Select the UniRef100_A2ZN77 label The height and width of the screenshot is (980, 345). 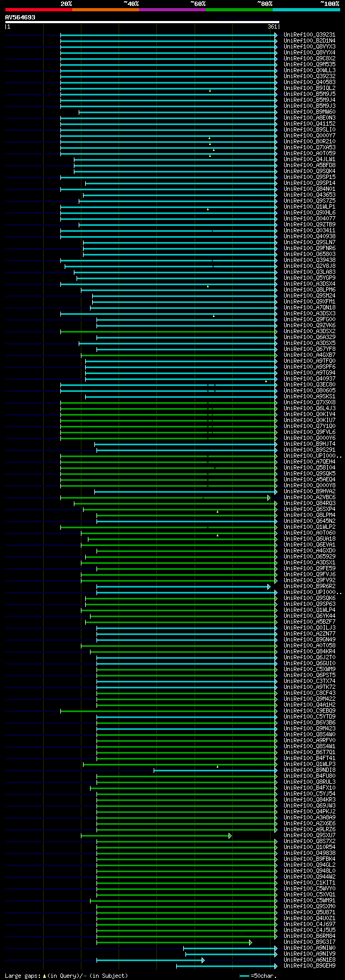pyautogui.click(x=309, y=634)
